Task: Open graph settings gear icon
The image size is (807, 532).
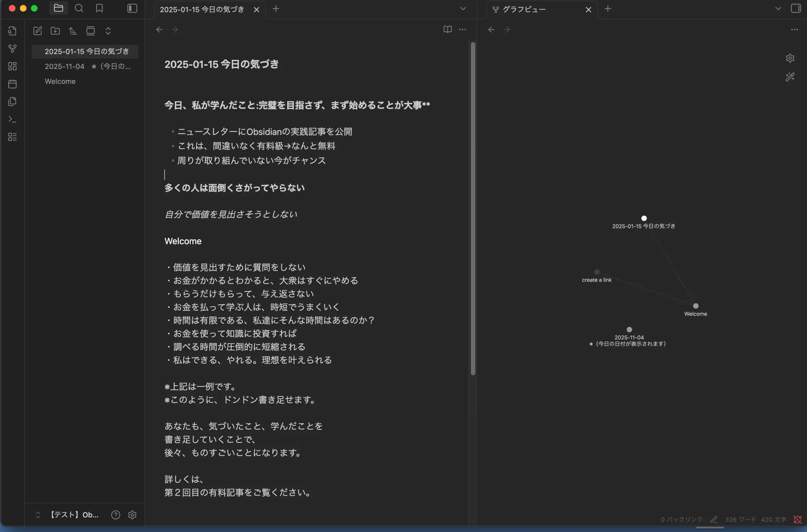Action: (790, 58)
